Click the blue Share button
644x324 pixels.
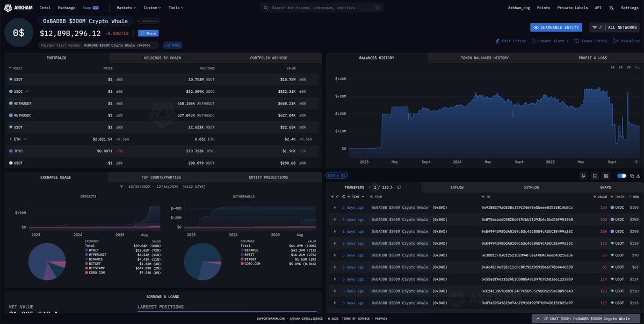[148, 33]
